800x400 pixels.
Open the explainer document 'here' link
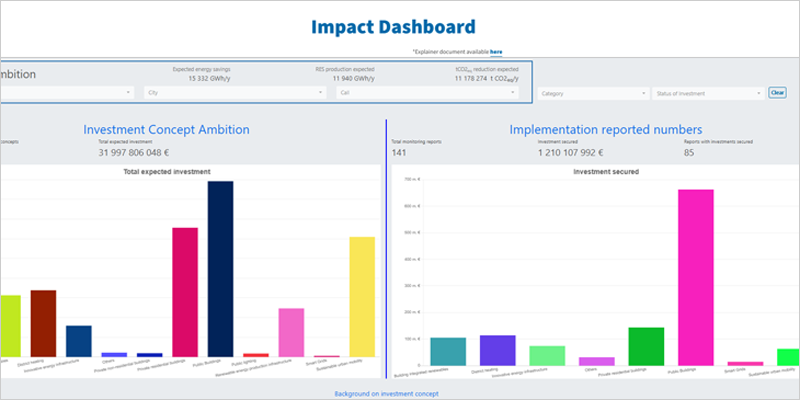click(x=496, y=51)
